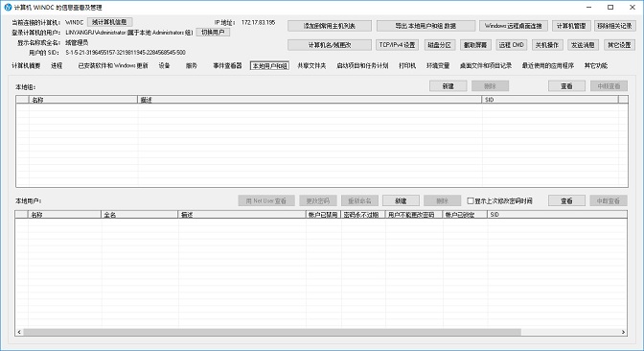This screenshot has height=351, width=644.
Task: Sort local users by 描述 column
Action: click(241, 215)
